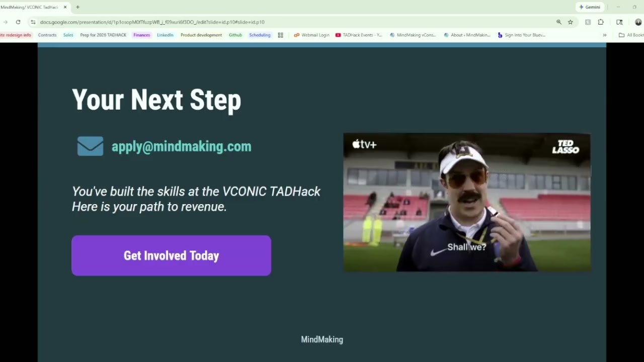This screenshot has width=644, height=362.
Task: Click the docs.google.com address bar
Action: (292, 22)
